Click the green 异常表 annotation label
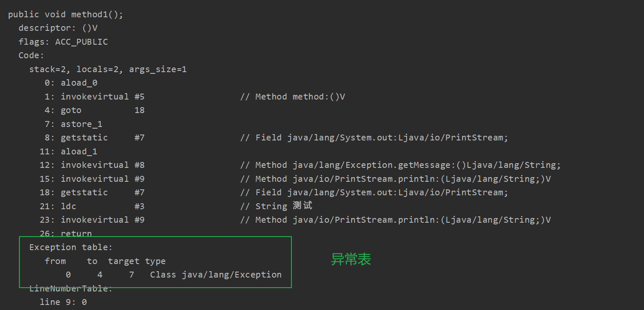The width and height of the screenshot is (644, 310). tap(351, 259)
